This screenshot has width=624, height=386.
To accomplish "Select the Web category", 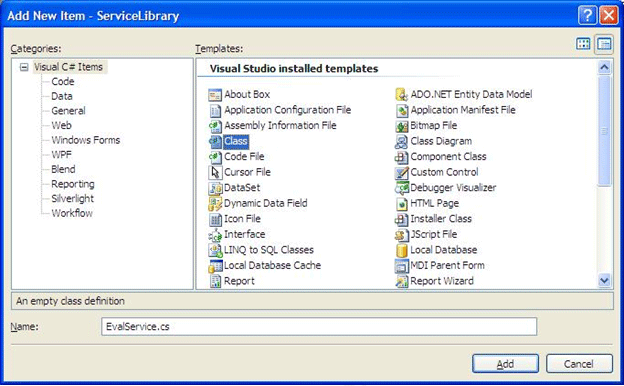I will pos(61,125).
